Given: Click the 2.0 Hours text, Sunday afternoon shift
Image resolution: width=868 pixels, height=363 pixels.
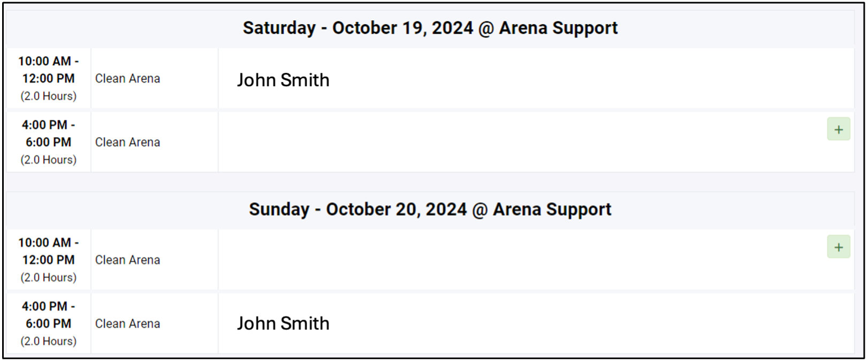Looking at the screenshot, I should (x=48, y=342).
